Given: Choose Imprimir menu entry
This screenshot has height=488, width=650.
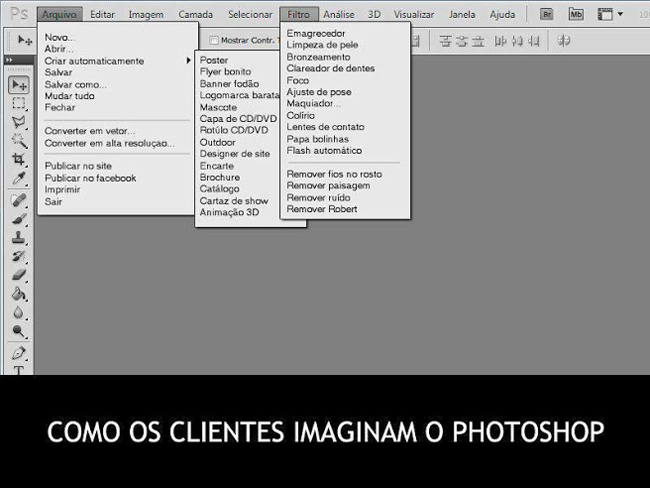Looking at the screenshot, I should 62,189.
